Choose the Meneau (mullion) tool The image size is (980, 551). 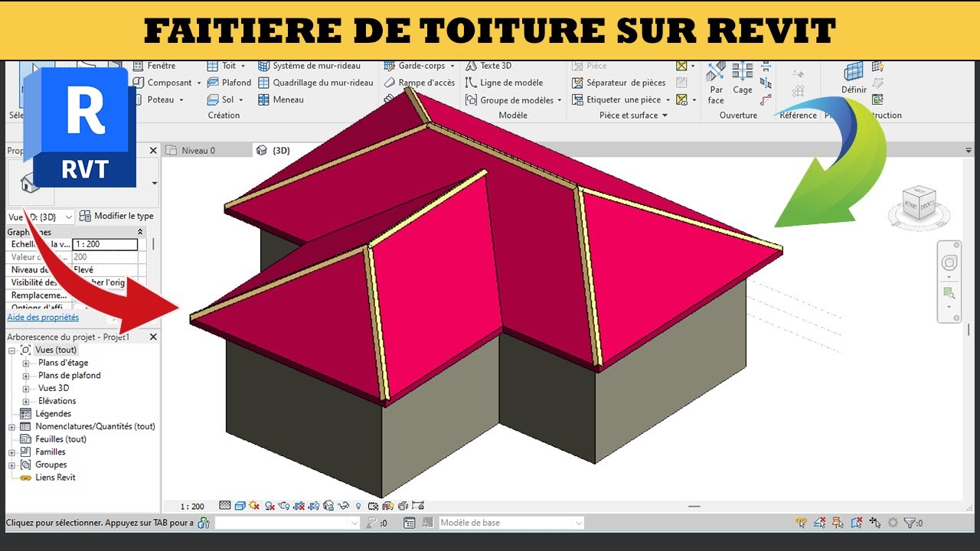coord(280,99)
